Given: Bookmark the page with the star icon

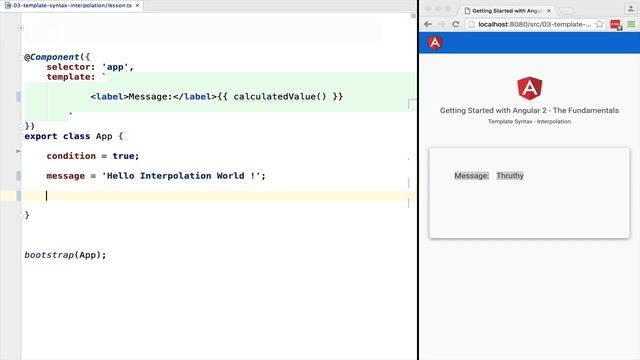Looking at the screenshot, I should 599,24.
